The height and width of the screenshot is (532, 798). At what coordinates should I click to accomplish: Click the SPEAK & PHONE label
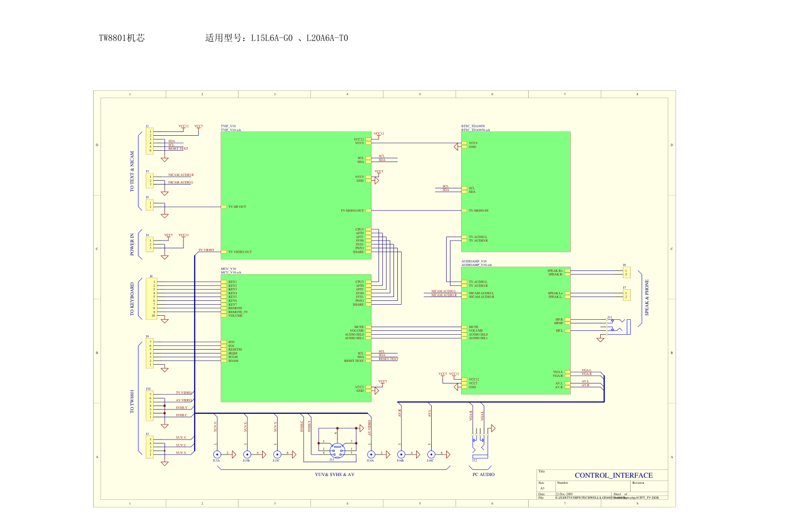point(647,298)
